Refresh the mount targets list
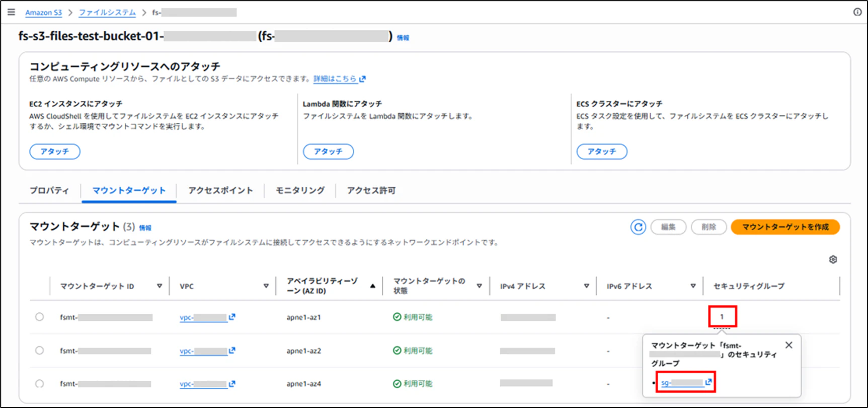This screenshot has height=408, width=868. (638, 227)
